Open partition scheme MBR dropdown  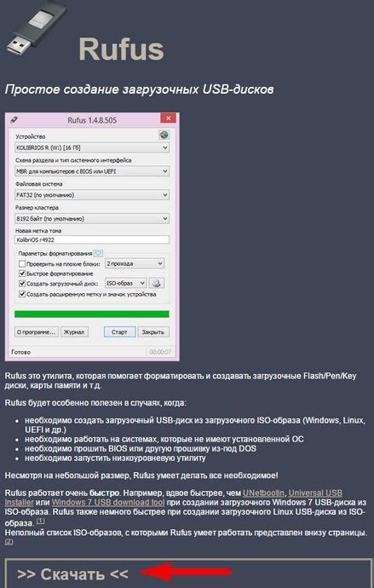click(x=92, y=171)
